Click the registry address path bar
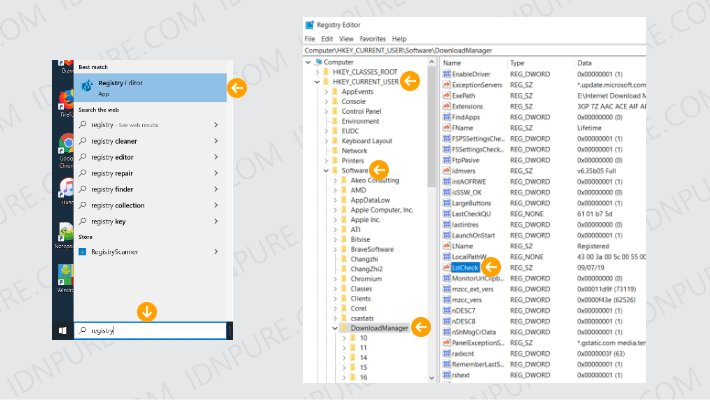This screenshot has width=710, height=400. 475,51
